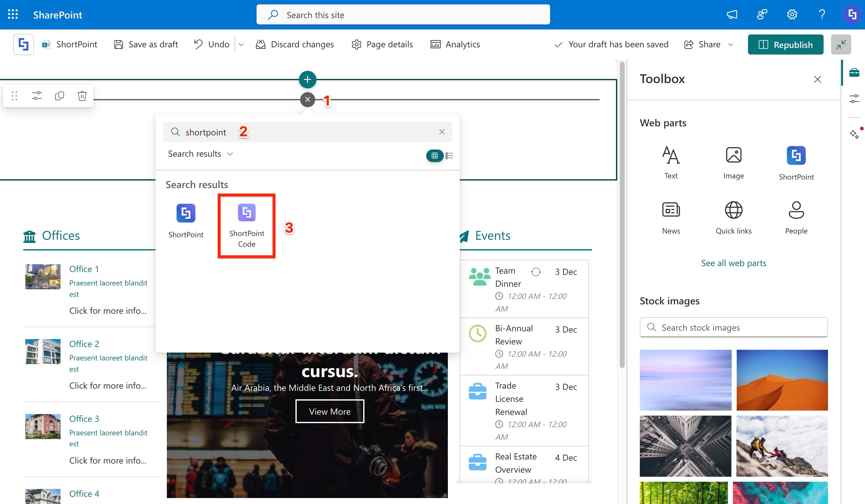
Task: Open Page details from command bar
Action: [x=382, y=45]
